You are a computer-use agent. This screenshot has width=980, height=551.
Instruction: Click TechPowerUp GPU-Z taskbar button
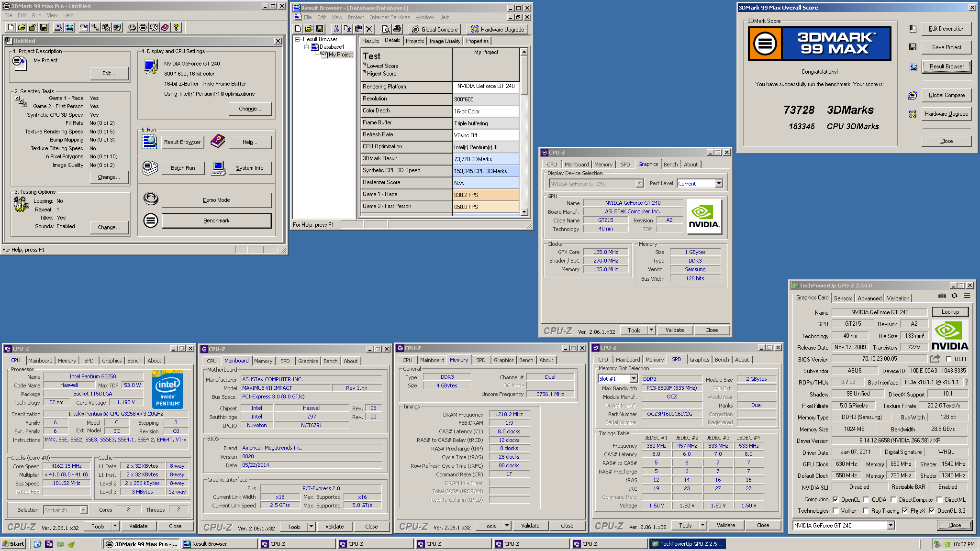(687, 544)
